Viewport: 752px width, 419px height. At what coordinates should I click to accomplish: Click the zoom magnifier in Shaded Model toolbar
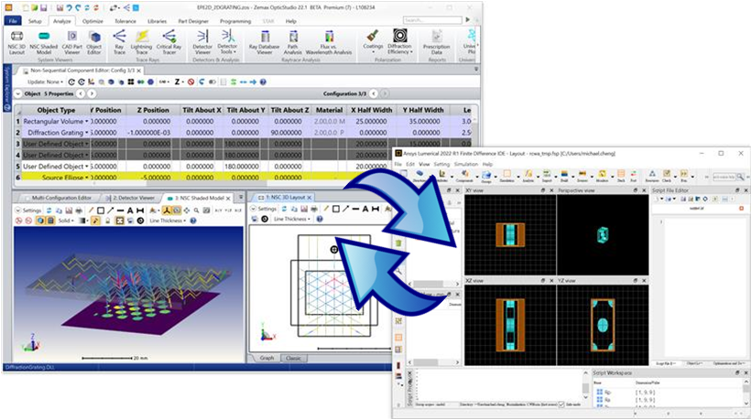[x=196, y=210]
